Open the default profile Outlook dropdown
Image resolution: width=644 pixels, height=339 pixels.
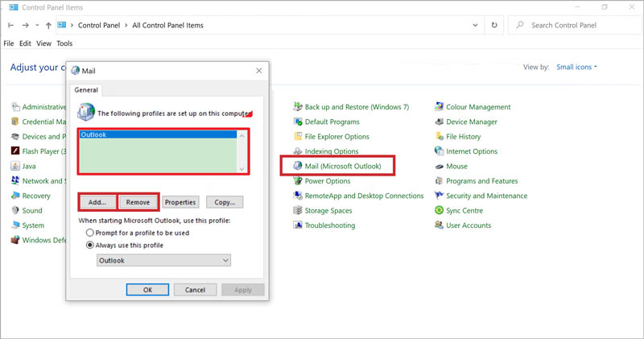[x=163, y=260]
